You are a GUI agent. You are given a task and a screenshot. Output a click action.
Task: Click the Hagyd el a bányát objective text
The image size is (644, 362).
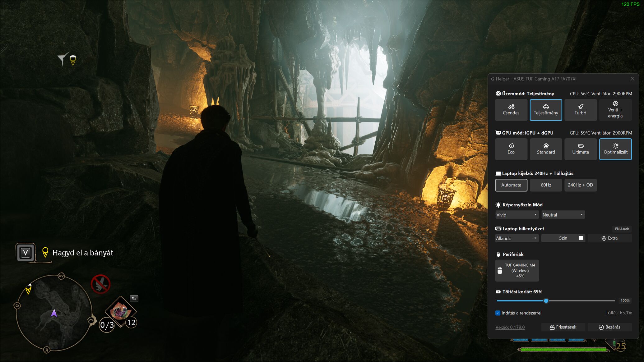(x=83, y=253)
